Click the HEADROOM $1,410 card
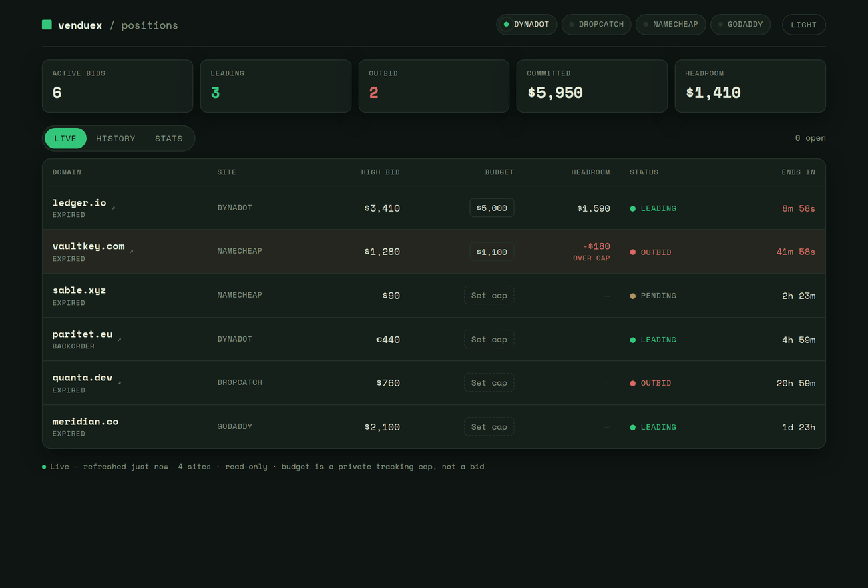 click(750, 86)
